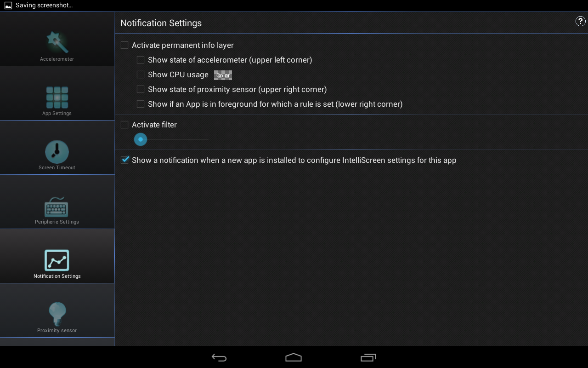
Task: Enable app in foreground rule indicator checkbox
Action: click(x=141, y=104)
